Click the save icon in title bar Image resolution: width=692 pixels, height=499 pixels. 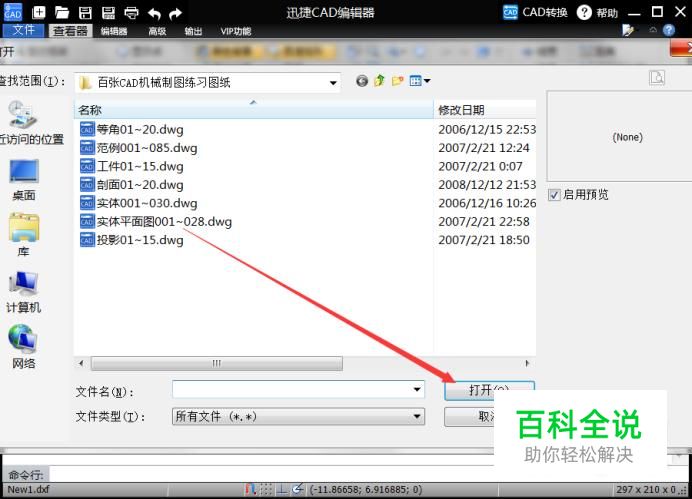pyautogui.click(x=85, y=13)
